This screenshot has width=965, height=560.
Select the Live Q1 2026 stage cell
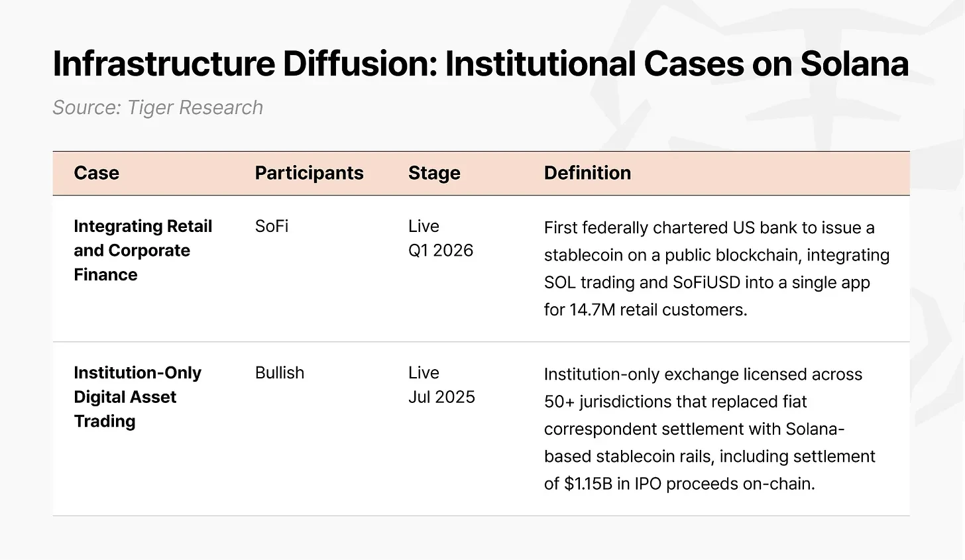[x=441, y=238]
